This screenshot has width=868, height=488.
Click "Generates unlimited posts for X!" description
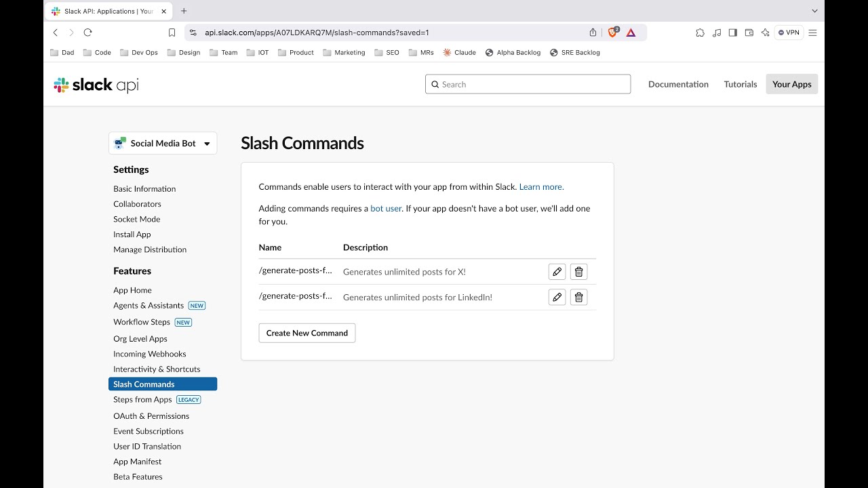pos(404,272)
